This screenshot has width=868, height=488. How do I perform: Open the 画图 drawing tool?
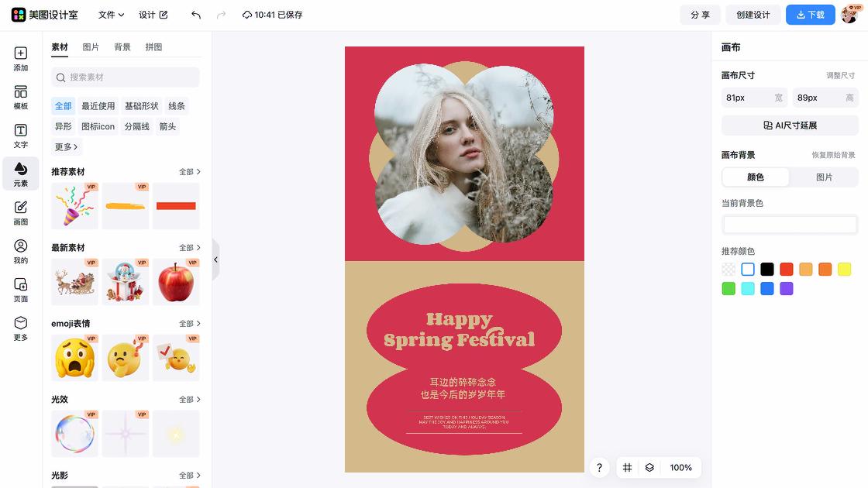(21, 213)
